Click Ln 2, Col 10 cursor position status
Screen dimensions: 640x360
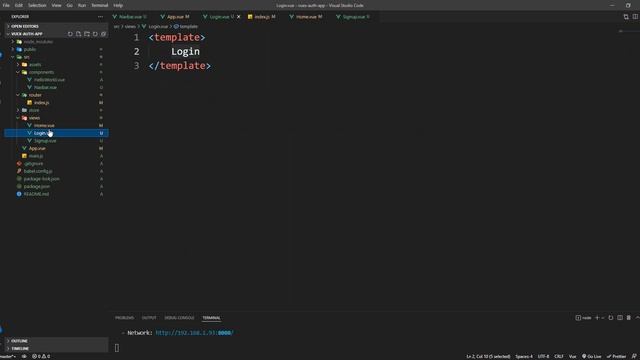[x=488, y=356]
